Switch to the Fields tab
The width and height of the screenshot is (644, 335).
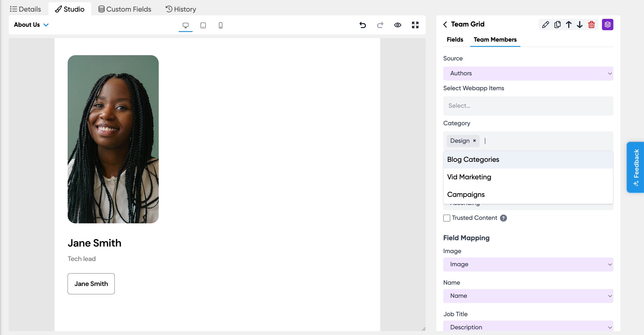(455, 39)
